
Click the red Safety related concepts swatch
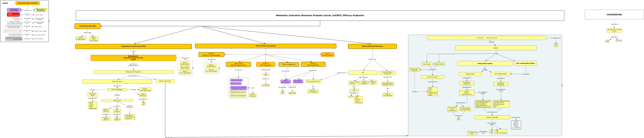click(x=13, y=14)
